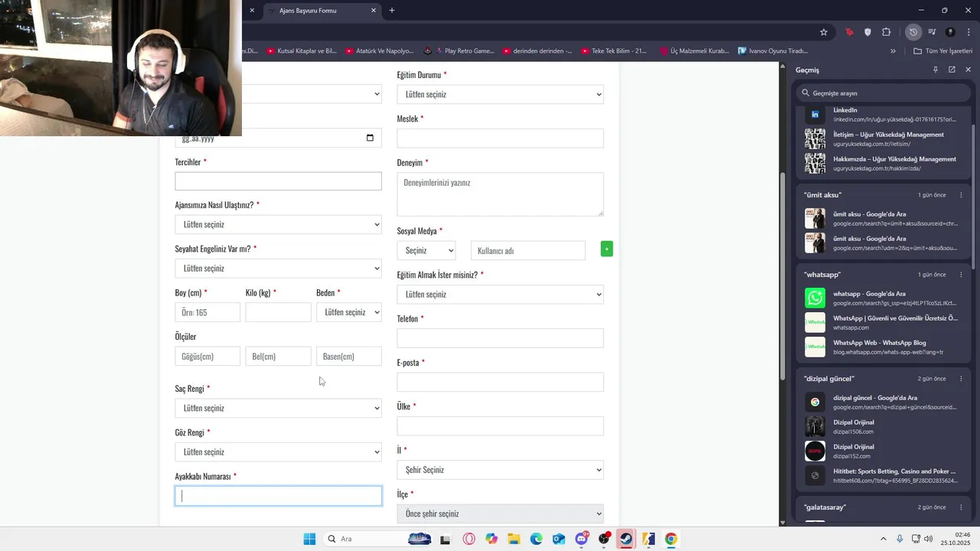Click the Boy (cm) input field
980x551 pixels.
(x=207, y=312)
